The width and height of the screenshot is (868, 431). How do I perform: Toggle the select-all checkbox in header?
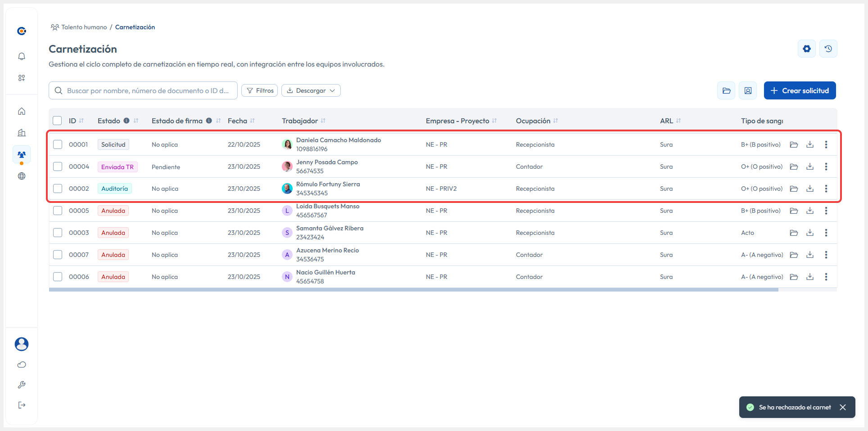57,121
